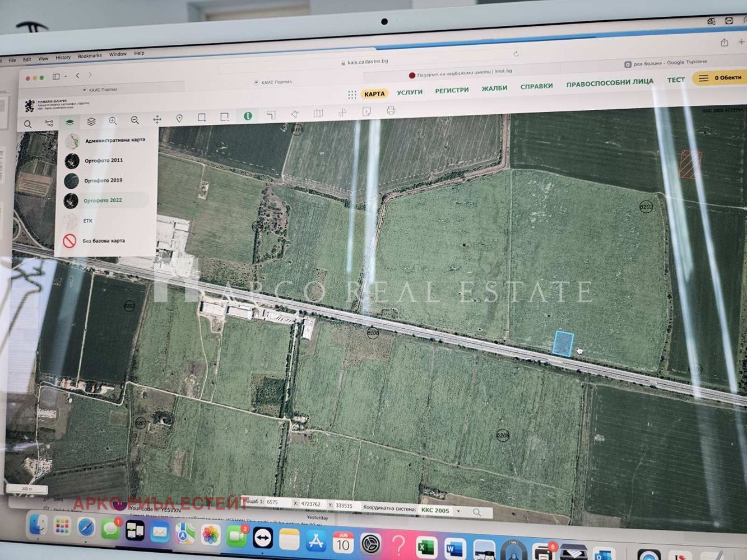Select Ортофото 2011 base map
Screen dimensions: 747x560
coord(104,161)
